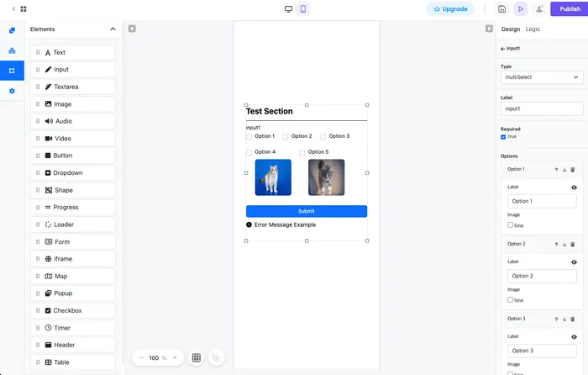Check Option 4 checkbox on canvas
Viewport: 588px width, 375px height.
tap(249, 152)
